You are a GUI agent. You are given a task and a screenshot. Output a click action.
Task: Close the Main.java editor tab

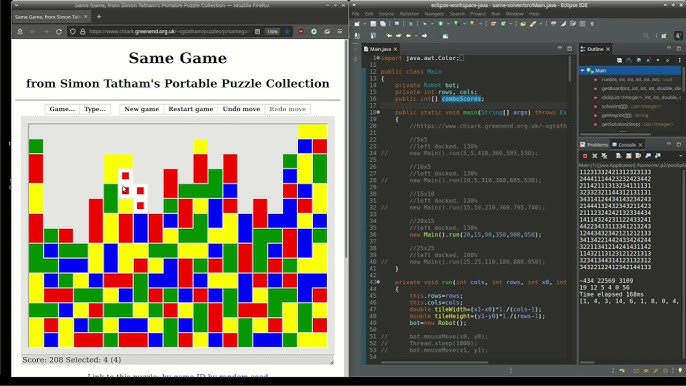[396, 49]
